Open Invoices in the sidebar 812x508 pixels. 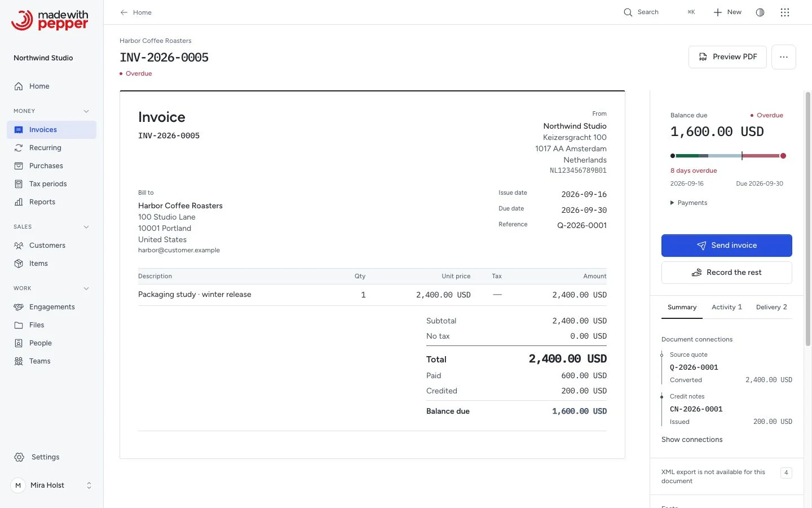[51, 130]
